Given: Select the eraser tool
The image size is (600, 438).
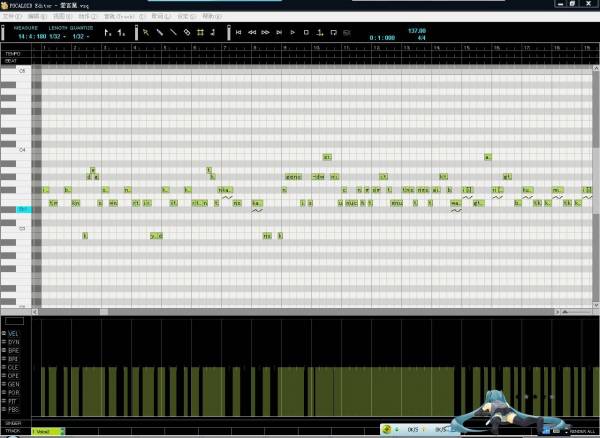Looking at the screenshot, I should 187,33.
